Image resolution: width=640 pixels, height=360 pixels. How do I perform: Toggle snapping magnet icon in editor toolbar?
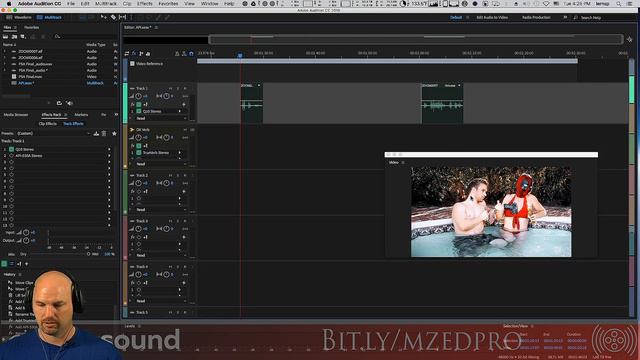pos(191,53)
